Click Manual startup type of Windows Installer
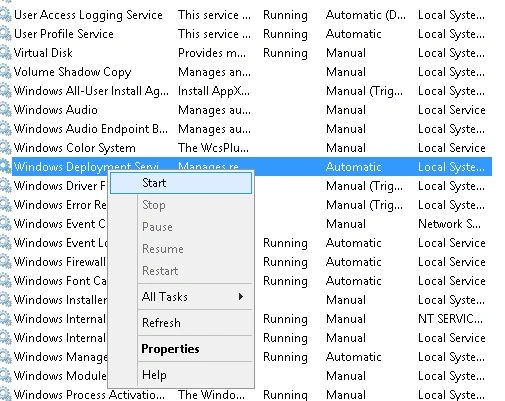 coord(346,300)
